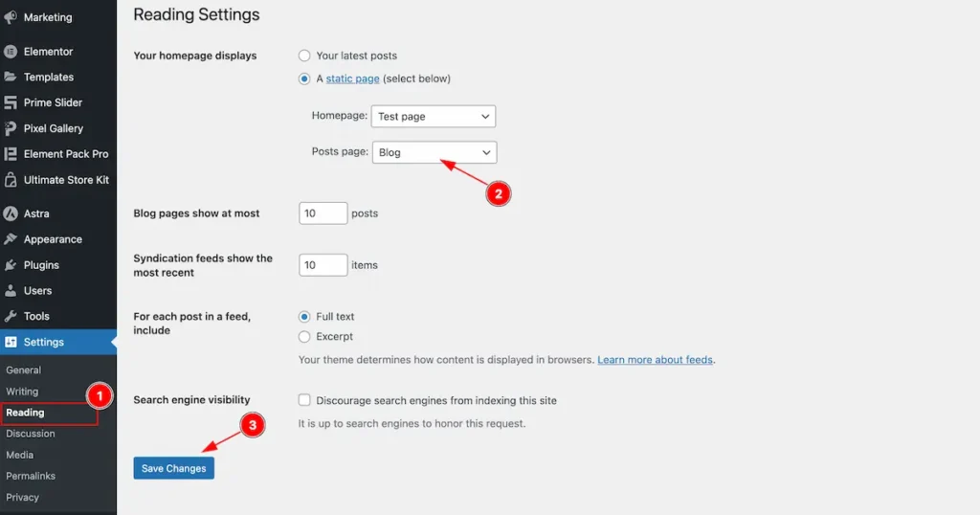Choose the Excerpt radio button

click(x=304, y=337)
